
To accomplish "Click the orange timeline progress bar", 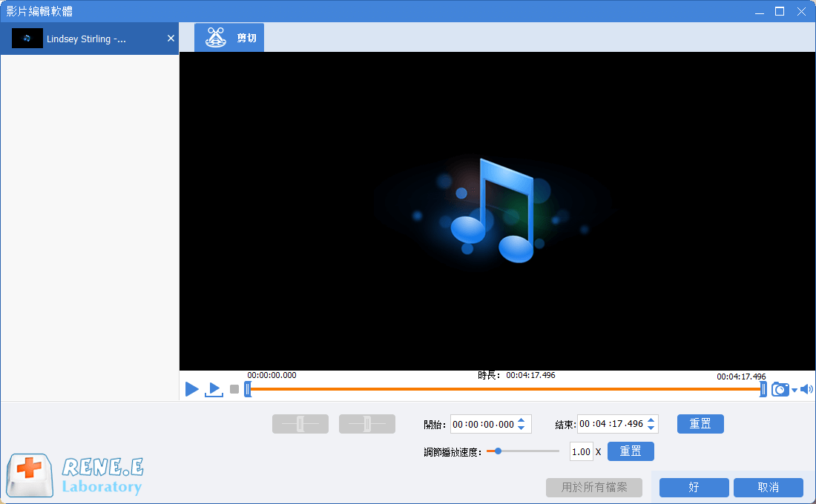I will [504, 389].
